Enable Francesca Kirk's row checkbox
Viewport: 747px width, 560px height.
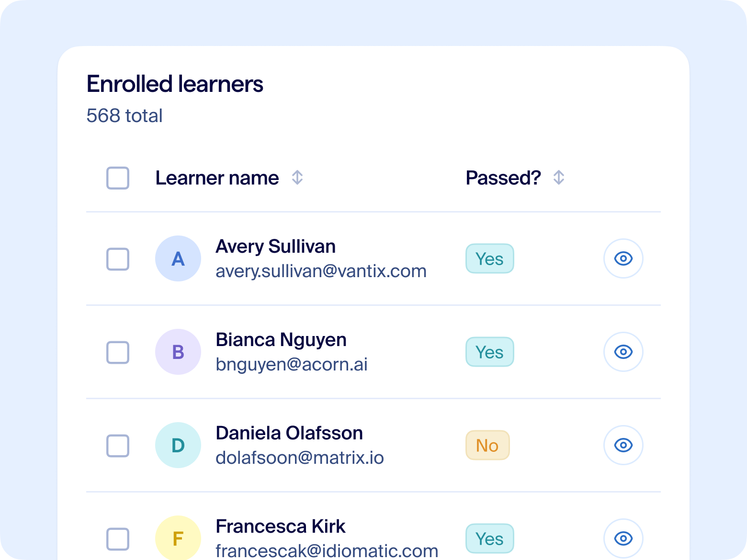click(x=118, y=539)
